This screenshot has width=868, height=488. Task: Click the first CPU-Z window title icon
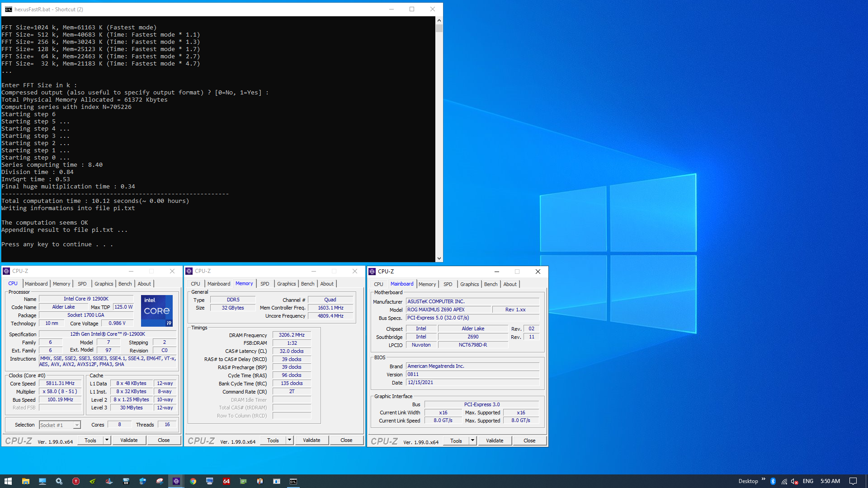point(6,271)
